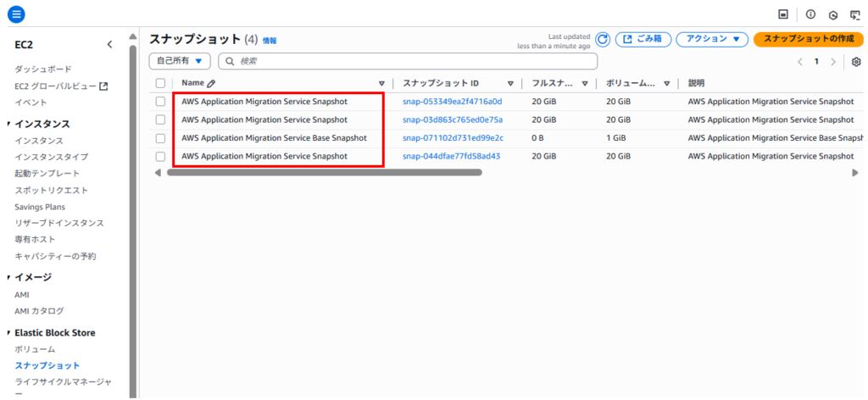Click the horizontal table scrollbar thumb
Viewport: 868px width, 400px height.
tap(325, 173)
